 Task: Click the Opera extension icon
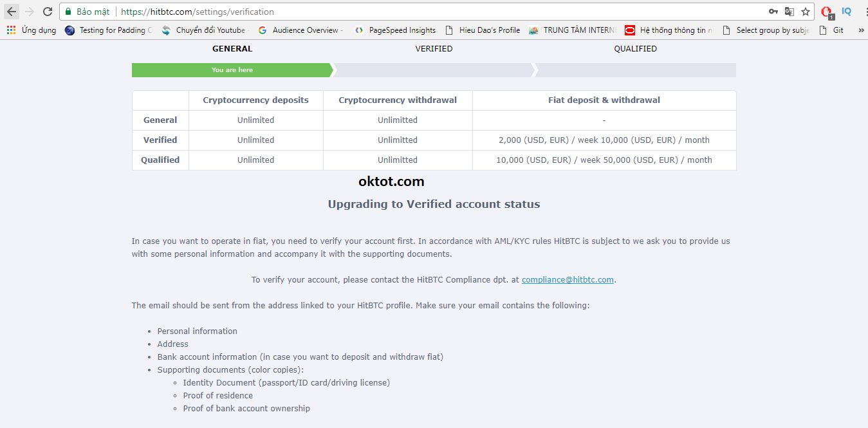pos(827,12)
